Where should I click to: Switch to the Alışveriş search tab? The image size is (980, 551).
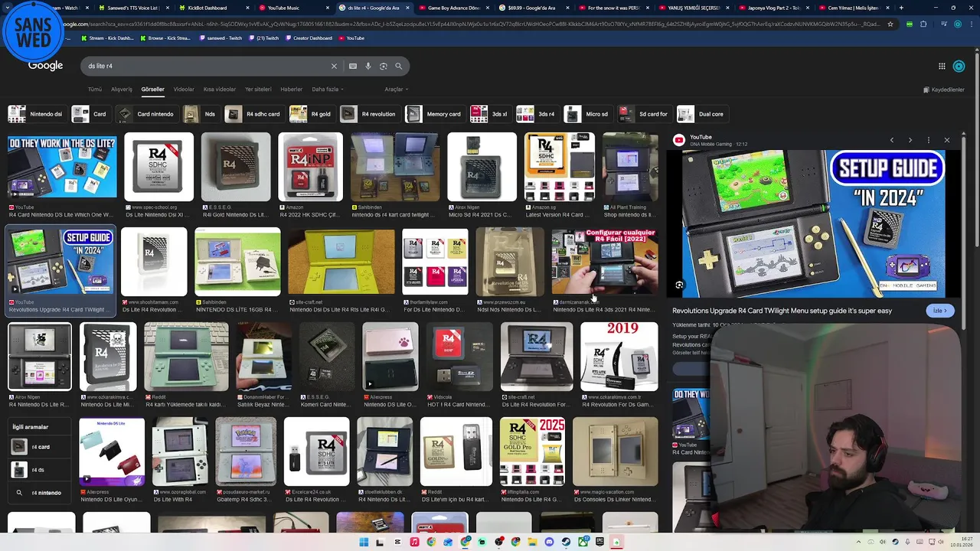[x=122, y=90]
